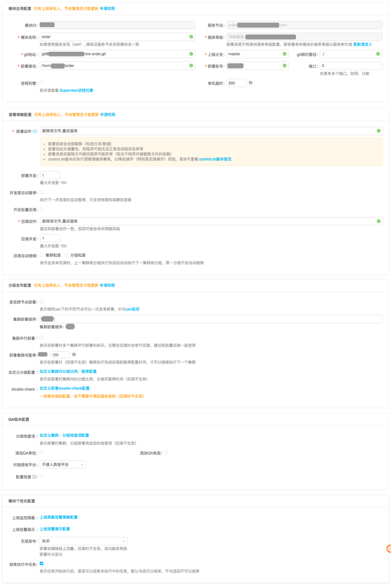The width and height of the screenshot is (392, 585).
Task: Click the 部署并发 input field
Action: (51, 175)
